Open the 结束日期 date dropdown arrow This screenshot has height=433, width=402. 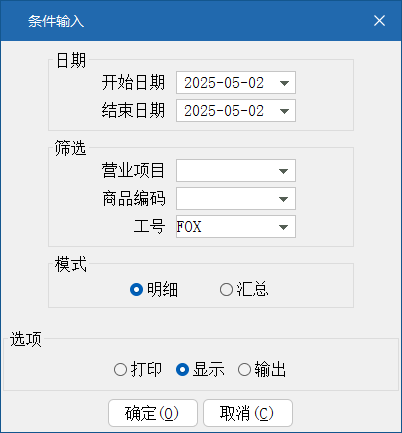coord(284,111)
